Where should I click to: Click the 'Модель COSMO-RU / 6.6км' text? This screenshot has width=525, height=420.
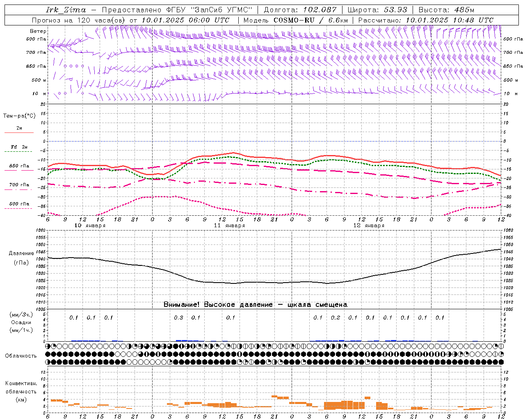tap(296, 20)
